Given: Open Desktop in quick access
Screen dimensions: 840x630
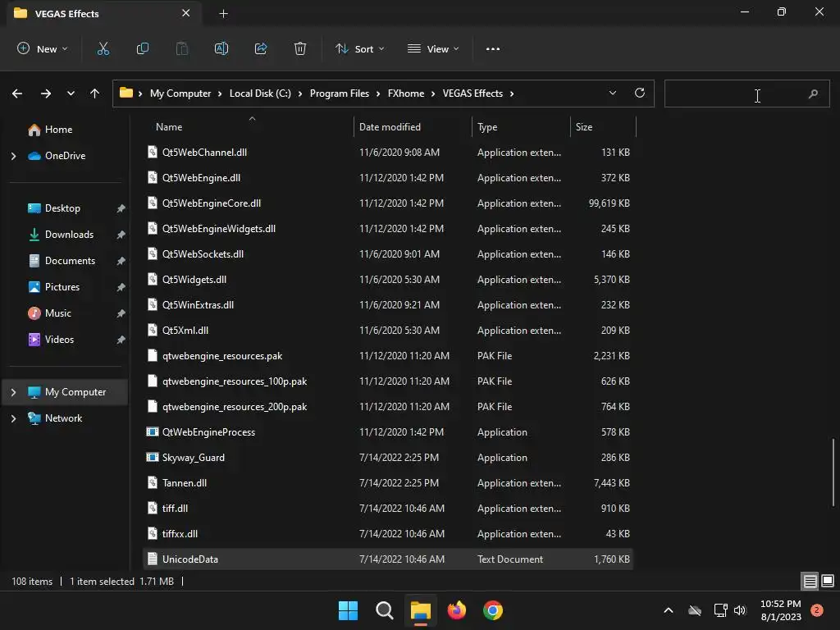Looking at the screenshot, I should coord(62,208).
